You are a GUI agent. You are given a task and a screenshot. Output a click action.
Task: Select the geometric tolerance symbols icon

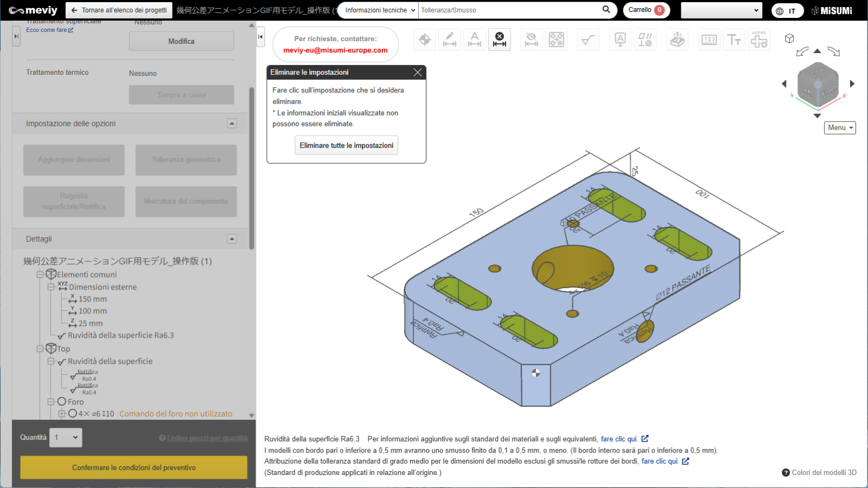645,40
